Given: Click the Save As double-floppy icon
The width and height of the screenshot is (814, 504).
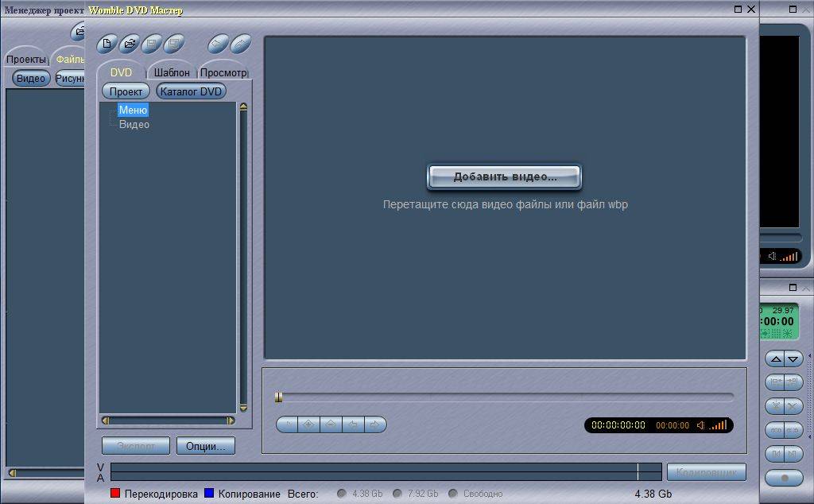Looking at the screenshot, I should click(173, 44).
